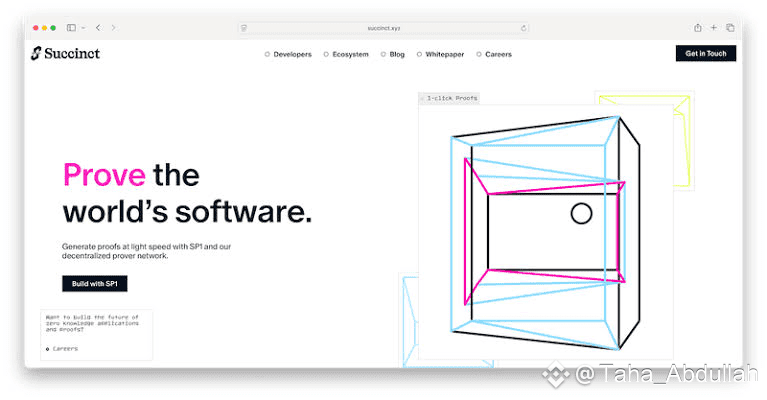This screenshot has height=400, width=767.
Task: Click the circle inside the wireframe graphic
Action: pyautogui.click(x=581, y=214)
